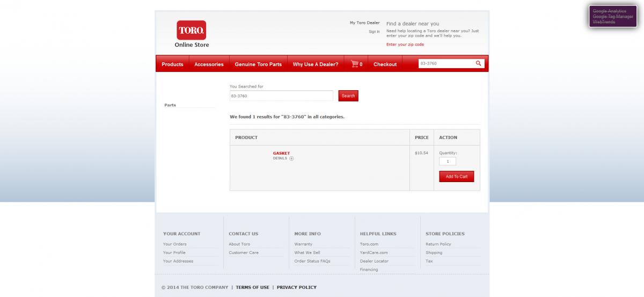Click the Find a dealer near you heading
This screenshot has width=644, height=297.
click(413, 24)
